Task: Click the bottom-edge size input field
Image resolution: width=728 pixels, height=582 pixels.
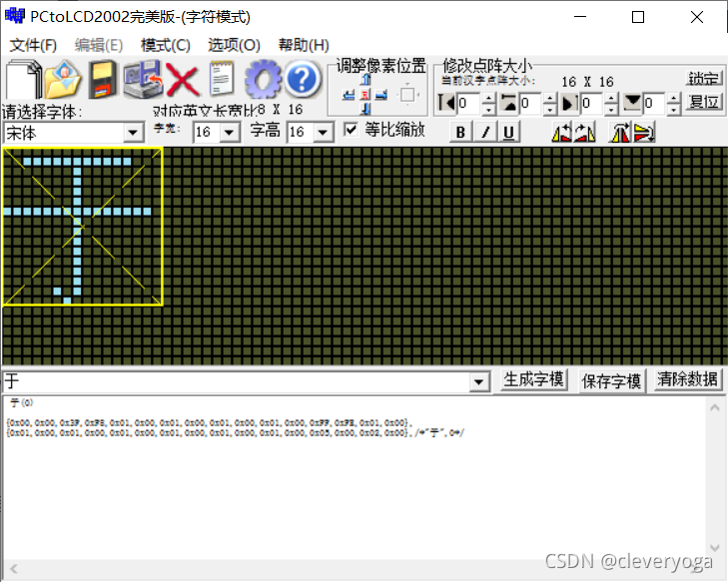Action: [655, 104]
